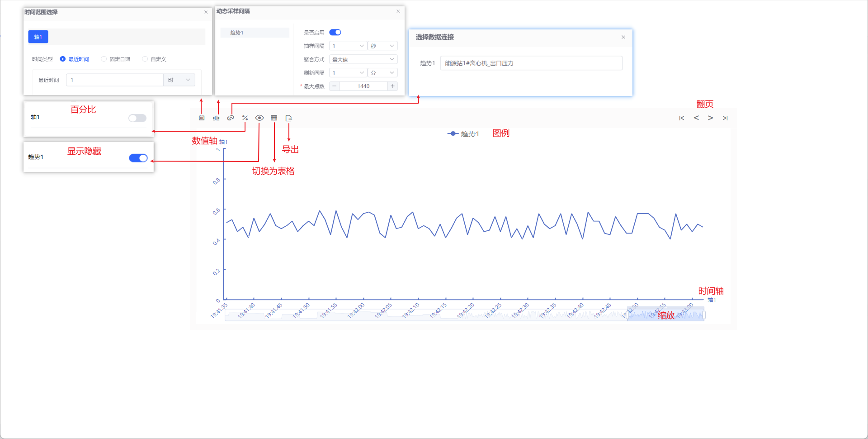Click the eye show/hide icon
The width and height of the screenshot is (868, 439).
[259, 118]
